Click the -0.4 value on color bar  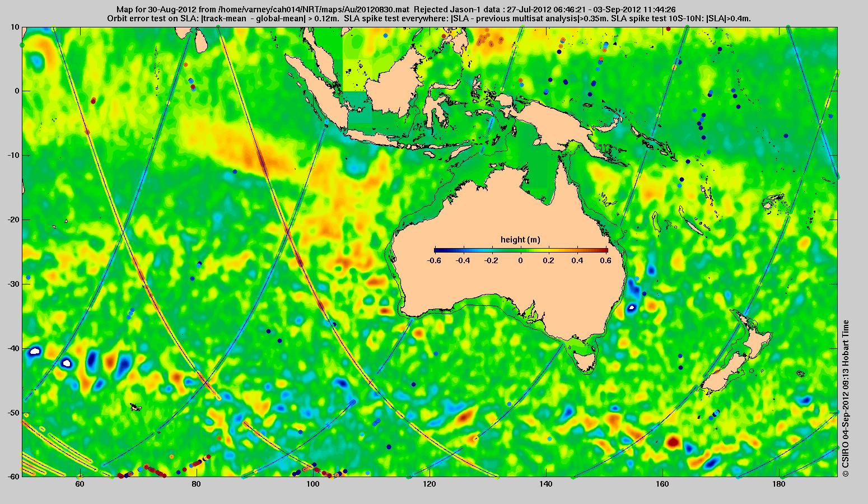click(463, 260)
